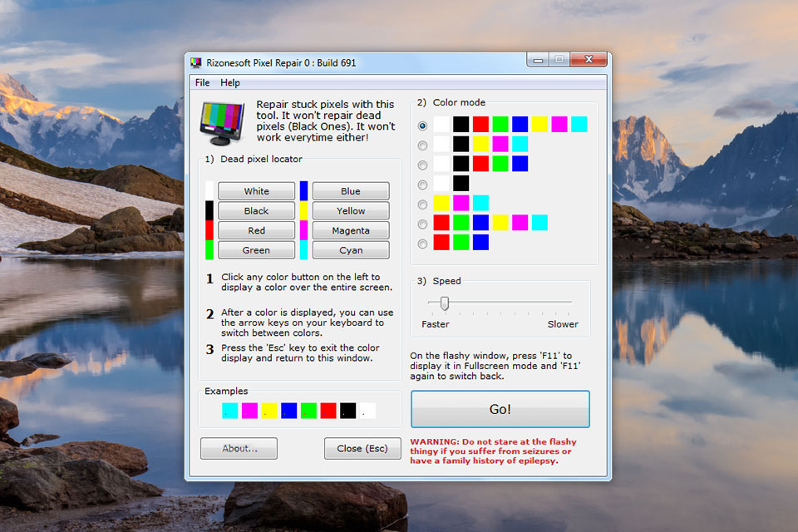Viewport: 798px width, 532px height.
Task: Click the green swatch in first color mode row
Action: click(500, 124)
